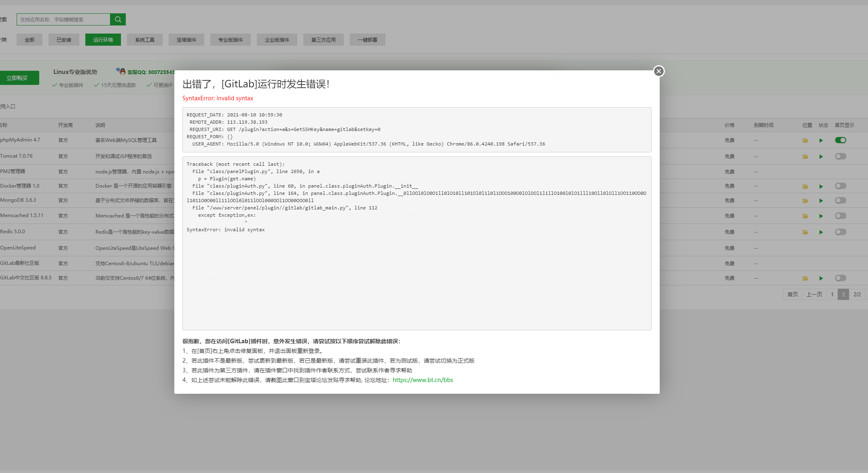Toggle Memcached 1.5.11 homepage display switch
Image resolution: width=868 pixels, height=473 pixels.
(x=840, y=216)
